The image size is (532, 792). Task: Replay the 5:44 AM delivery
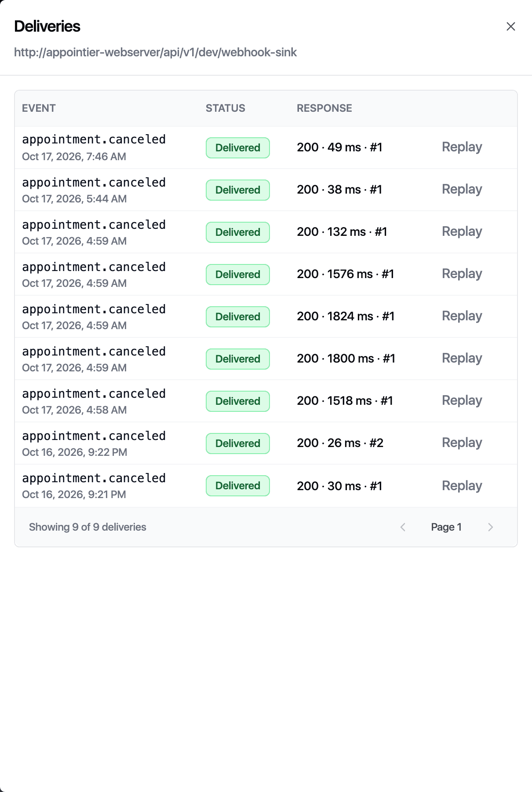(x=462, y=189)
